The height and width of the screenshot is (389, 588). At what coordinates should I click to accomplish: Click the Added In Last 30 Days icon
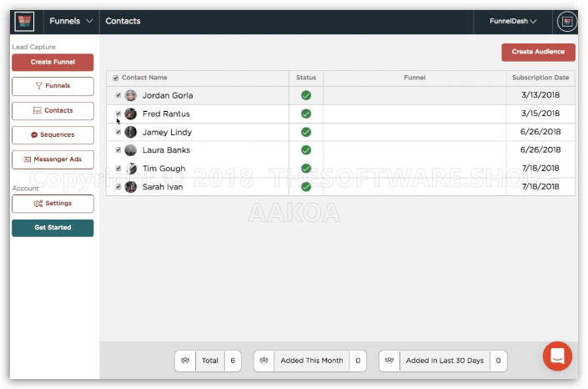point(389,361)
